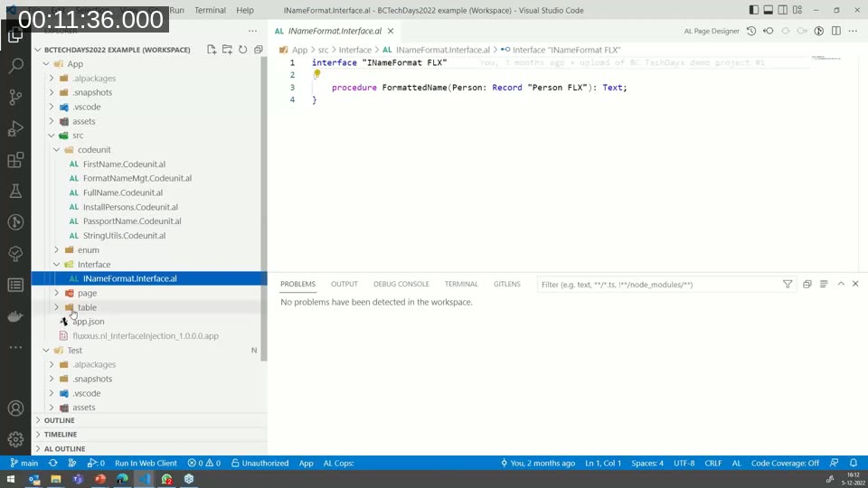Click the notifications bell in status bar
868x488 pixels.
[854, 463]
